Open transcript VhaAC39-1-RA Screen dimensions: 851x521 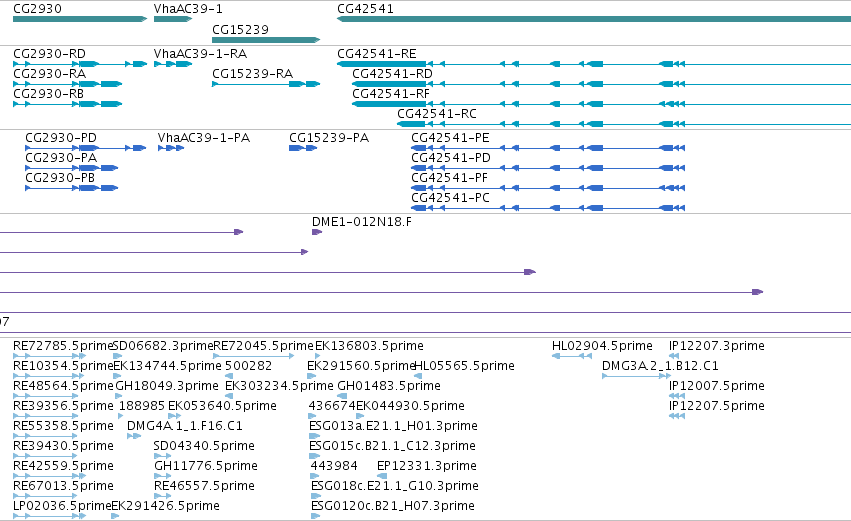pyautogui.click(x=173, y=64)
